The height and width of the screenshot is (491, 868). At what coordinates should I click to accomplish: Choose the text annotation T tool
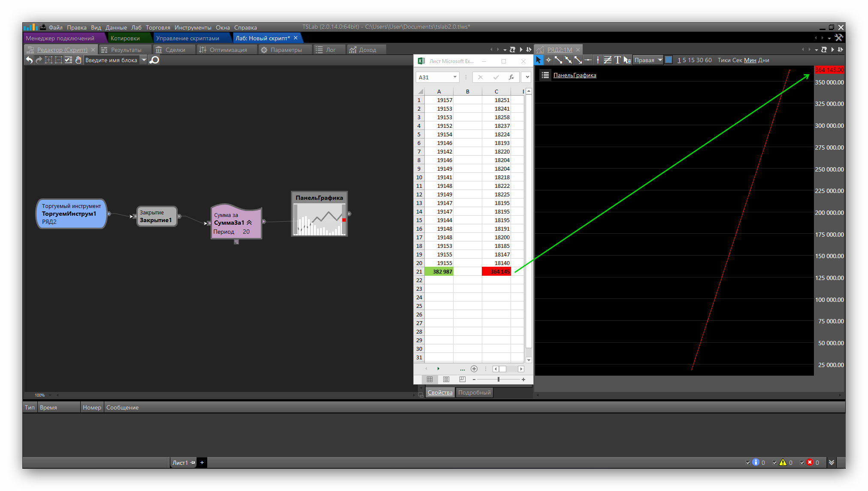tap(617, 60)
